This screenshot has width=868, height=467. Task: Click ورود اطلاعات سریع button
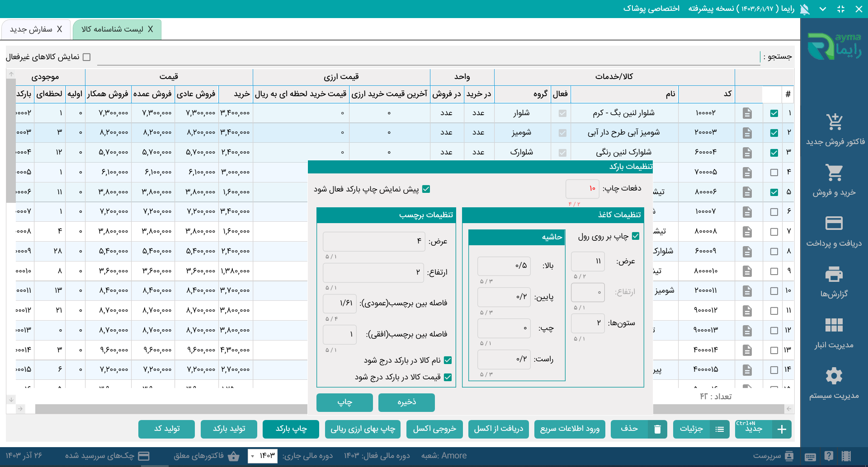(x=570, y=429)
